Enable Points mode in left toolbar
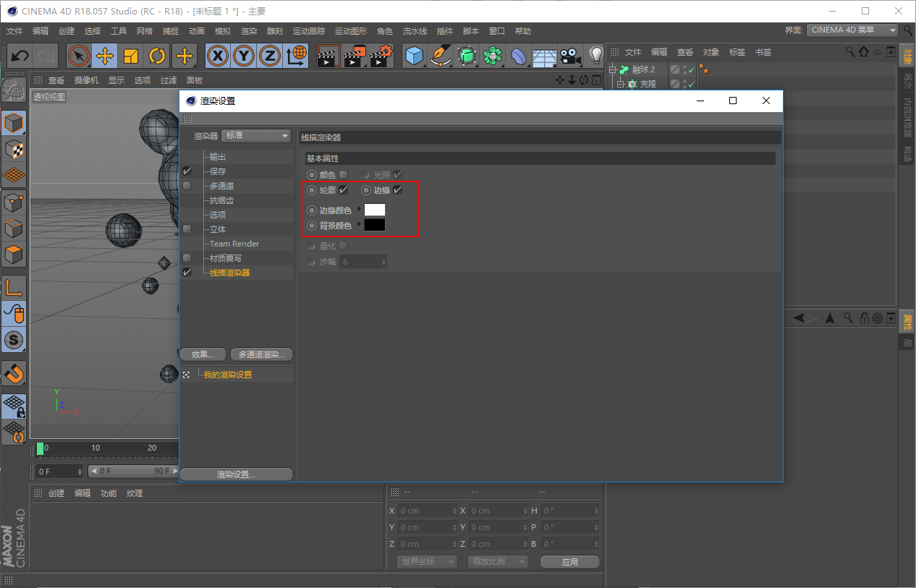916x588 pixels. click(x=14, y=203)
